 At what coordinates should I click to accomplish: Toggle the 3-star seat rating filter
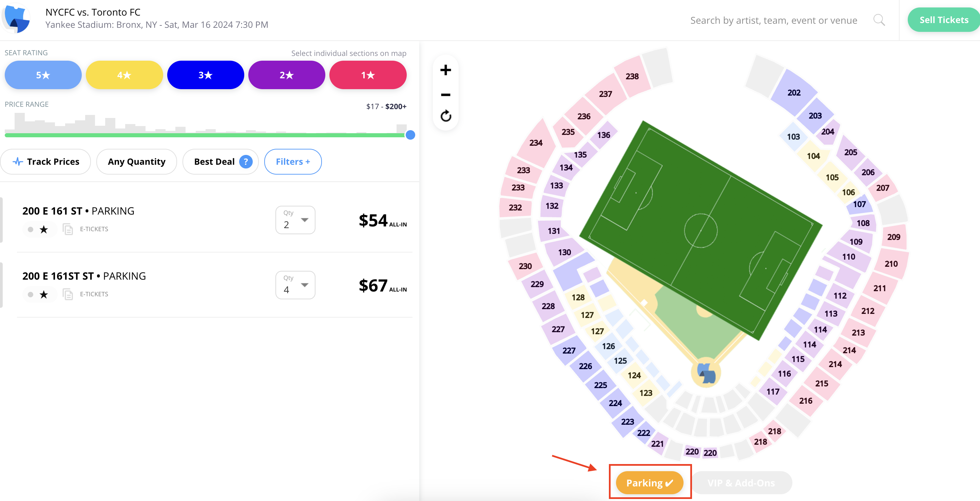[206, 75]
